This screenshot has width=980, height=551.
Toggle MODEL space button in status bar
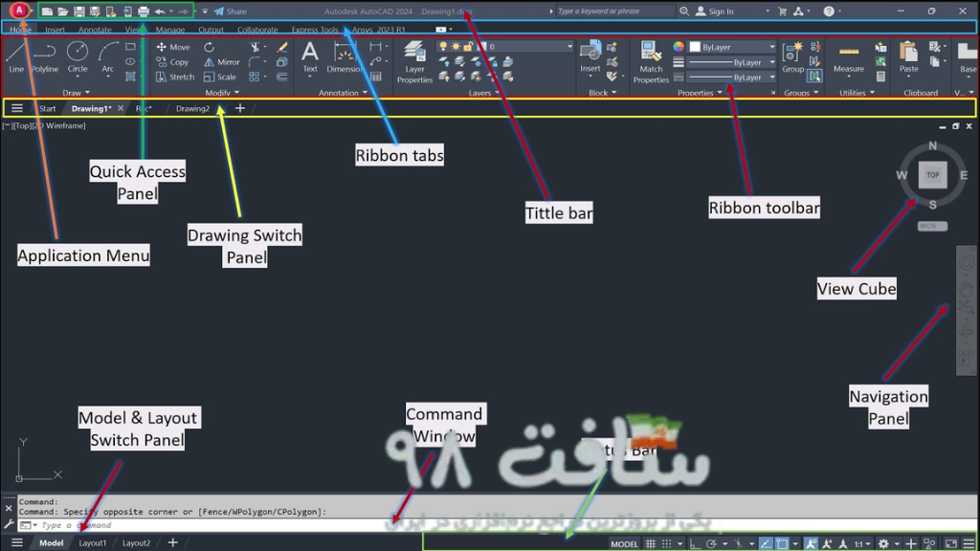[x=624, y=543]
